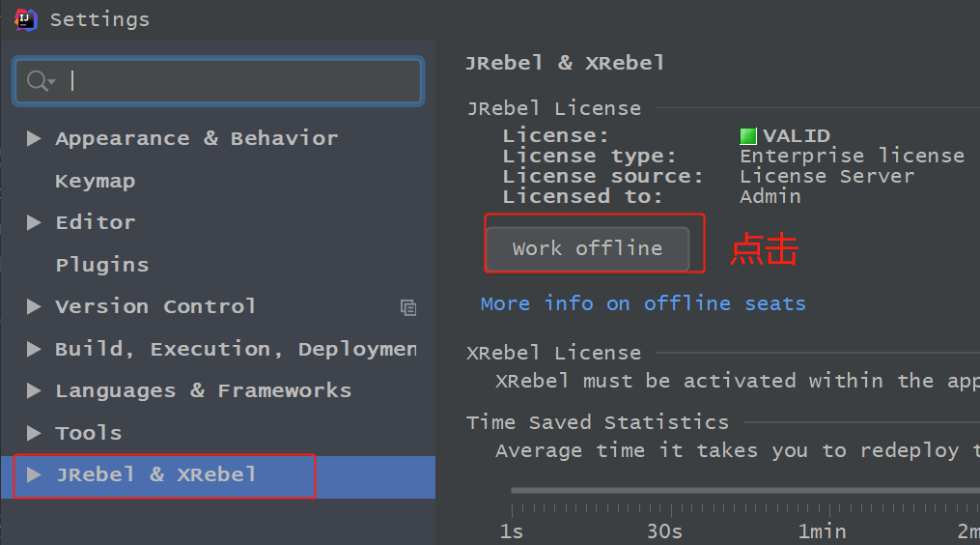Image resolution: width=980 pixels, height=545 pixels.
Task: Expand the Tools settings arrow
Action: [35, 433]
